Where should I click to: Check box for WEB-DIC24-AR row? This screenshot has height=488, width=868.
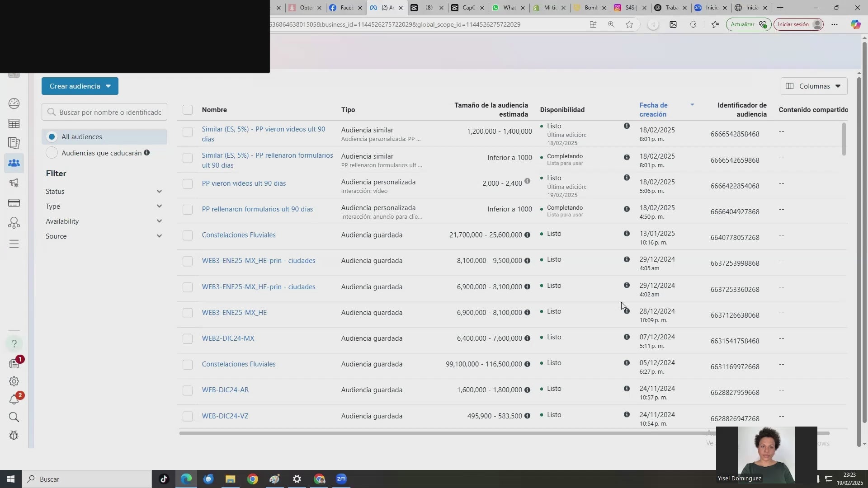tap(188, 390)
